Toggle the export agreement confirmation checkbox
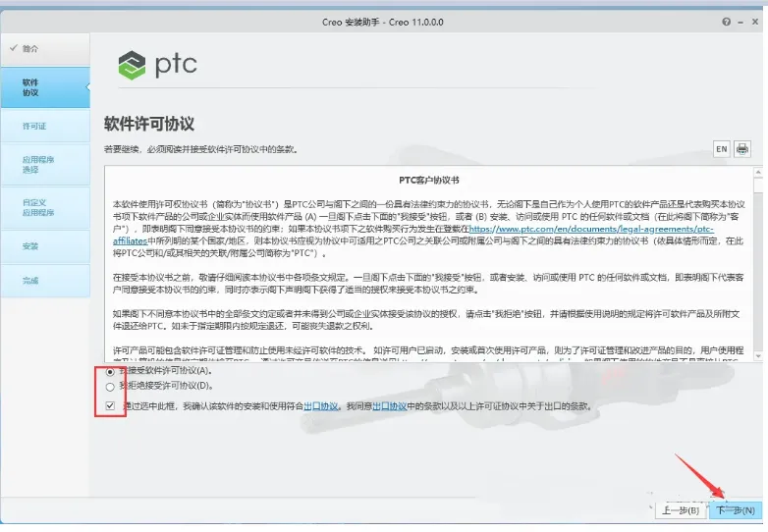Viewport: 768px width, 532px height. pos(110,405)
